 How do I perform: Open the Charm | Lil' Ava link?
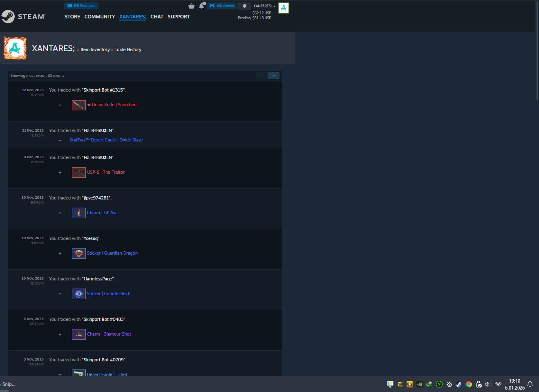tap(102, 213)
